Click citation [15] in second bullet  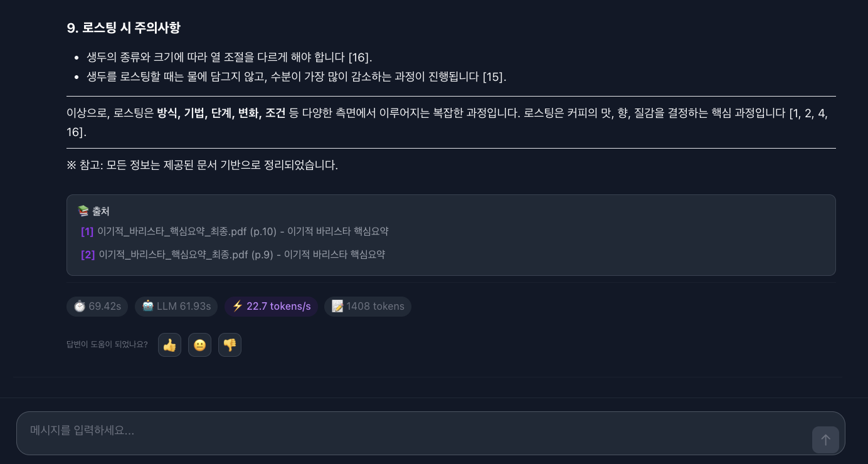point(494,77)
